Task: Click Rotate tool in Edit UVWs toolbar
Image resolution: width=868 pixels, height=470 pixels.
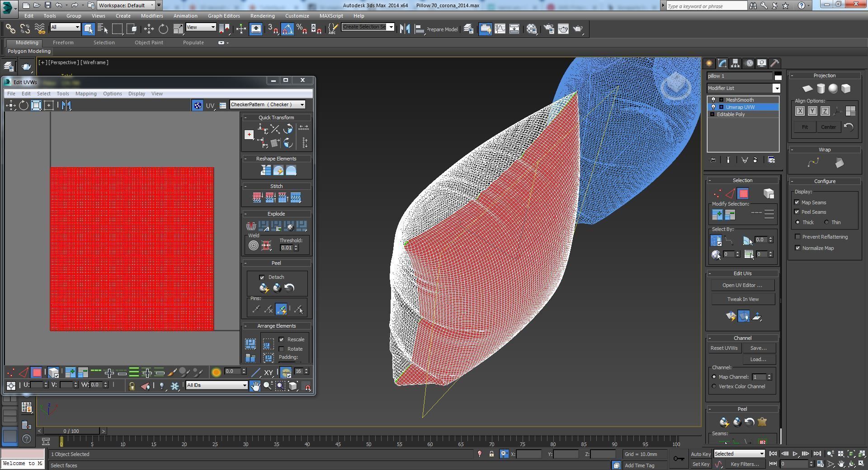Action: 24,106
